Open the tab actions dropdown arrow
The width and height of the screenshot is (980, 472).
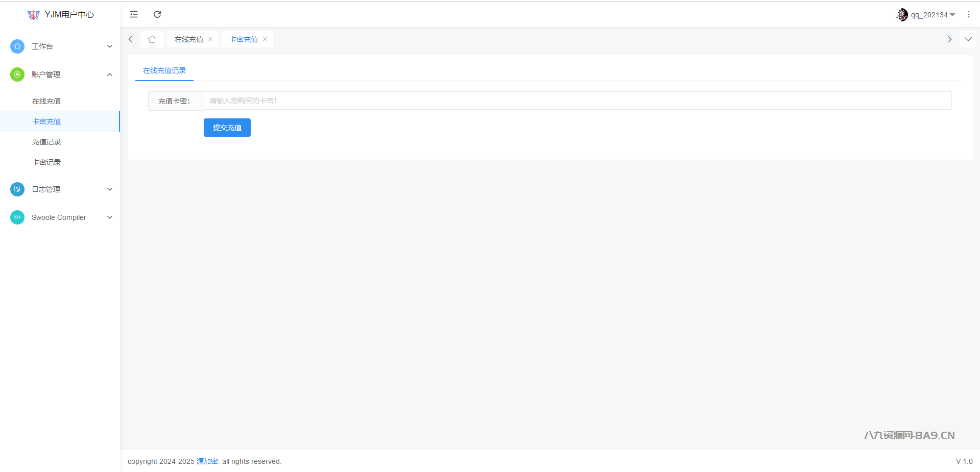(968, 39)
